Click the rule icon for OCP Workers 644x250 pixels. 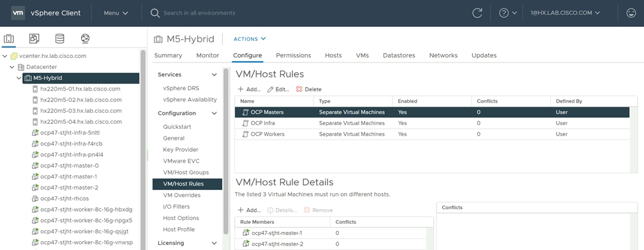tap(245, 134)
